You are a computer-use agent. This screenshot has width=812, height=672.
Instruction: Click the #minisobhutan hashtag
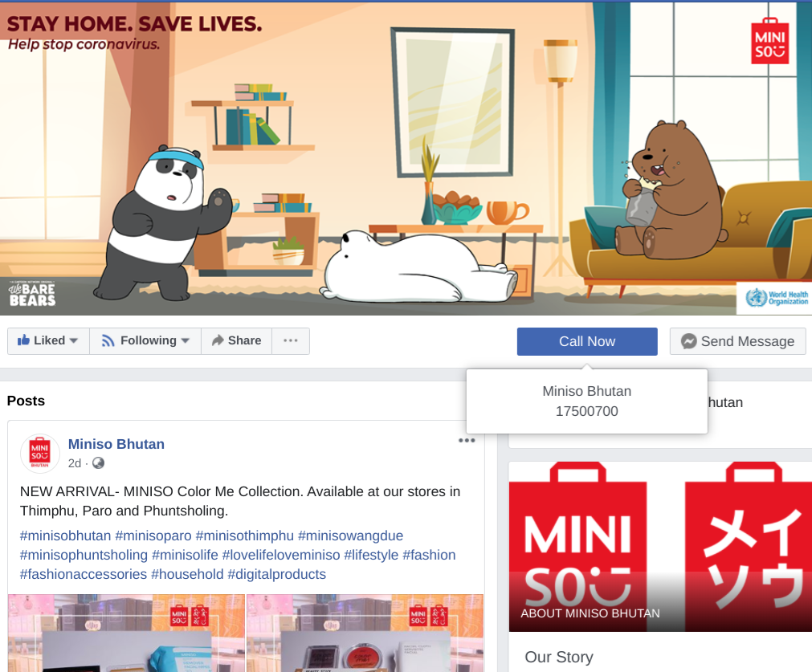[x=65, y=536]
